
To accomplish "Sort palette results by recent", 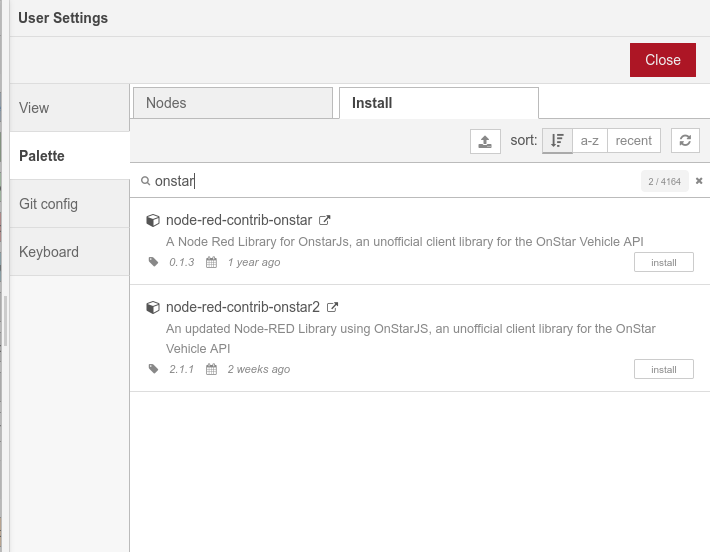I will pyautogui.click(x=633, y=141).
